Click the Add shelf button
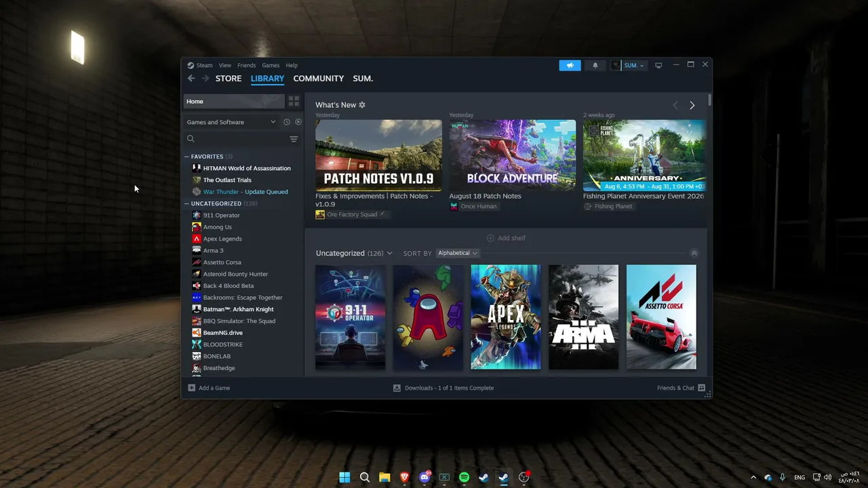This screenshot has height=488, width=868. point(506,238)
